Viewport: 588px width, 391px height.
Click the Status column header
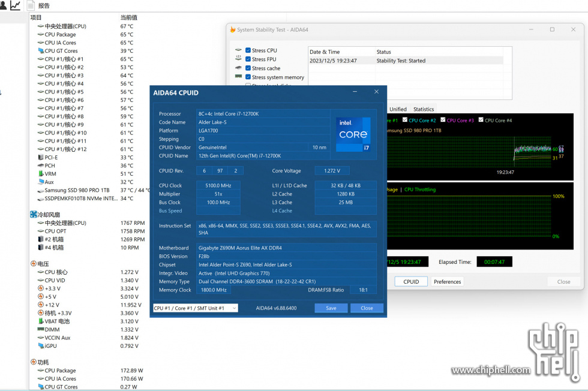coord(439,52)
